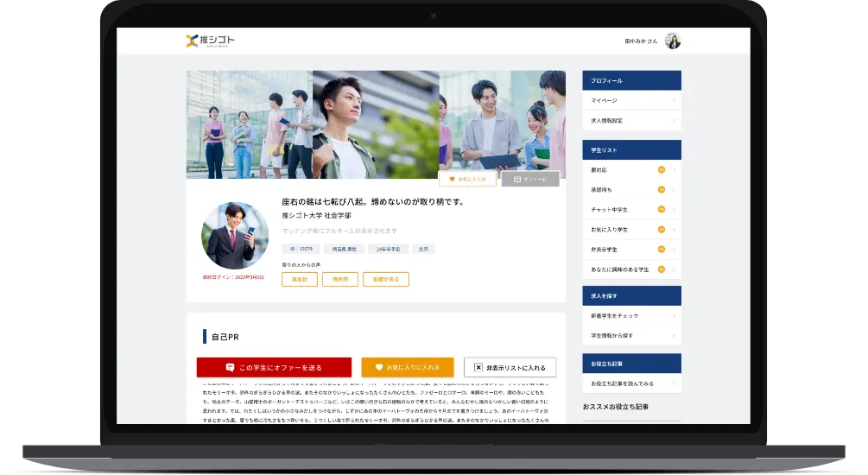The height and width of the screenshot is (475, 868).
Task: Open 新着学生をチェック link
Action: pos(631,315)
